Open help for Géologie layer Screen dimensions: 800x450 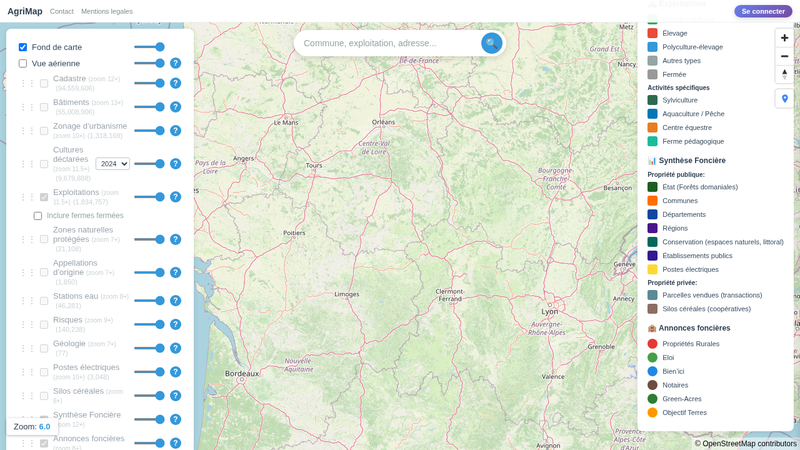tap(176, 348)
